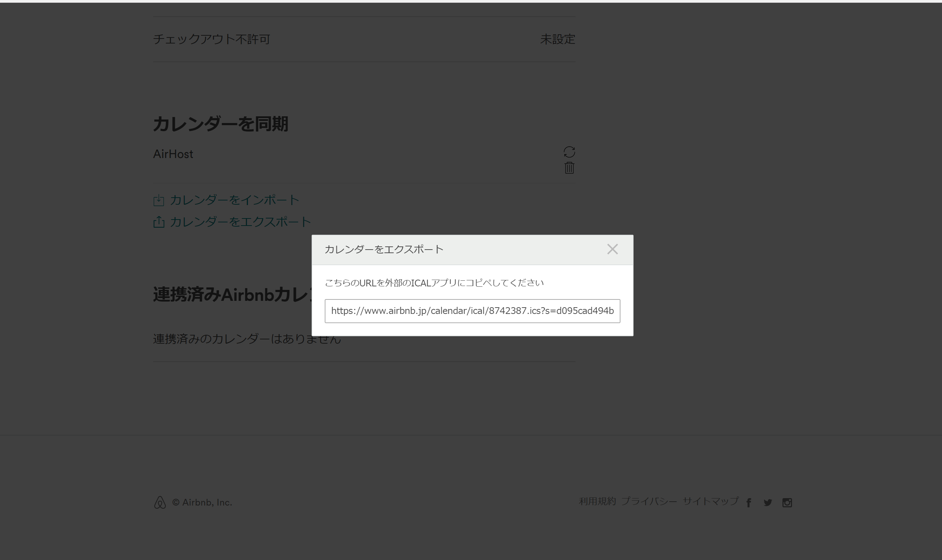Click 未設定 value for checkout restriction
Screen dimensions: 942x560
(x=557, y=39)
